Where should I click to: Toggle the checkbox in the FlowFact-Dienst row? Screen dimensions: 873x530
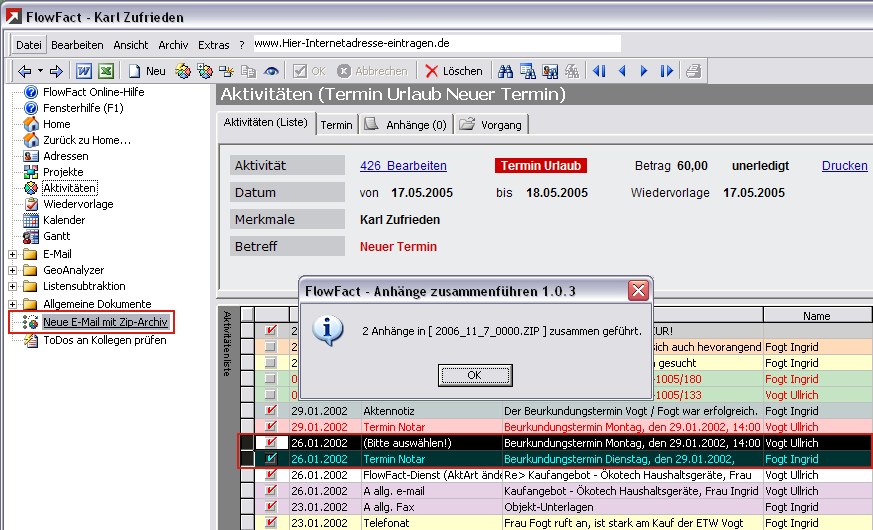pos(271,475)
